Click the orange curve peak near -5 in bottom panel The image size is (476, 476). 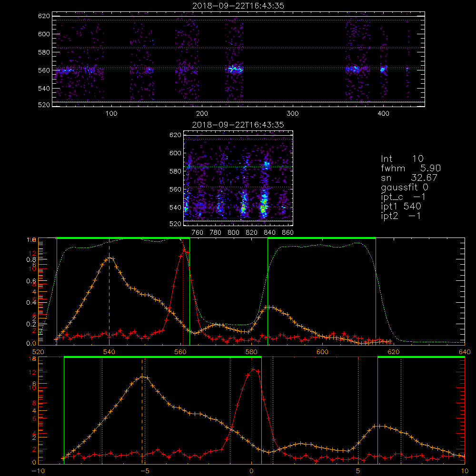(143, 377)
